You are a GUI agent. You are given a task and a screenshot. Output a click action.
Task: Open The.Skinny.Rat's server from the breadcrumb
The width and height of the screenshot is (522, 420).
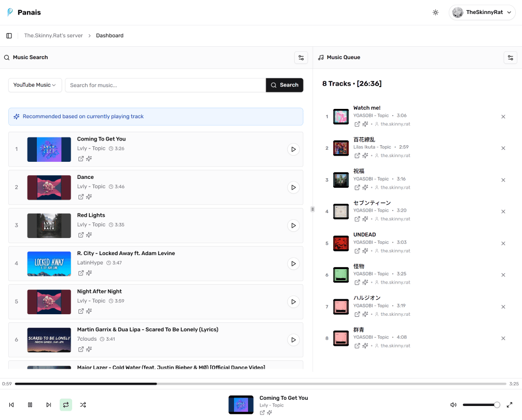[52, 35]
